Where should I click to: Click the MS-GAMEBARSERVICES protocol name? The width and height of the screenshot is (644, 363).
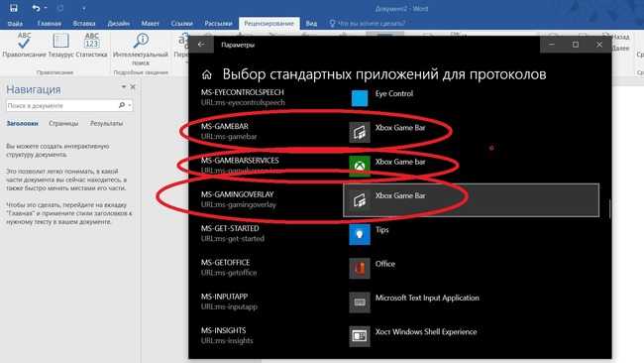tap(240, 161)
